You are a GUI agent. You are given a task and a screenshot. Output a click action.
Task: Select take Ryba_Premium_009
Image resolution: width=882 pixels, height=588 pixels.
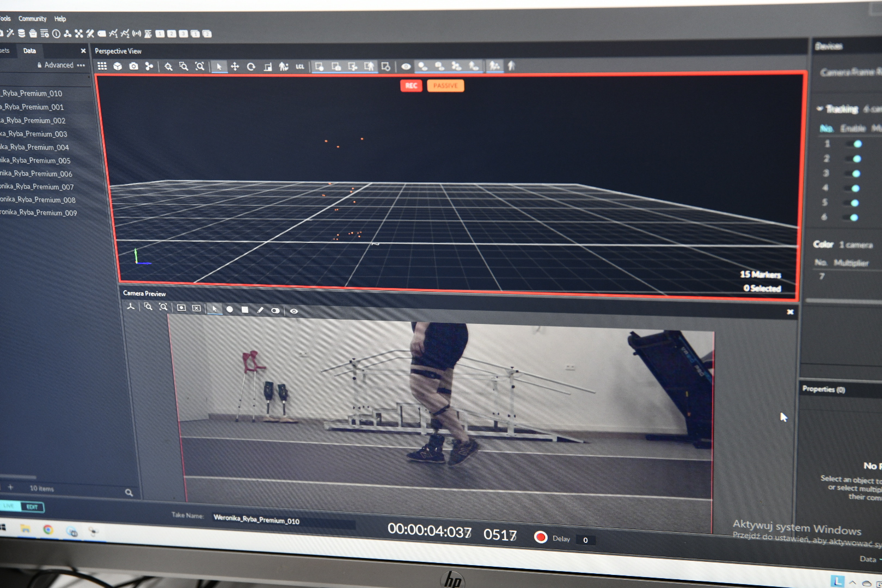coord(38,213)
